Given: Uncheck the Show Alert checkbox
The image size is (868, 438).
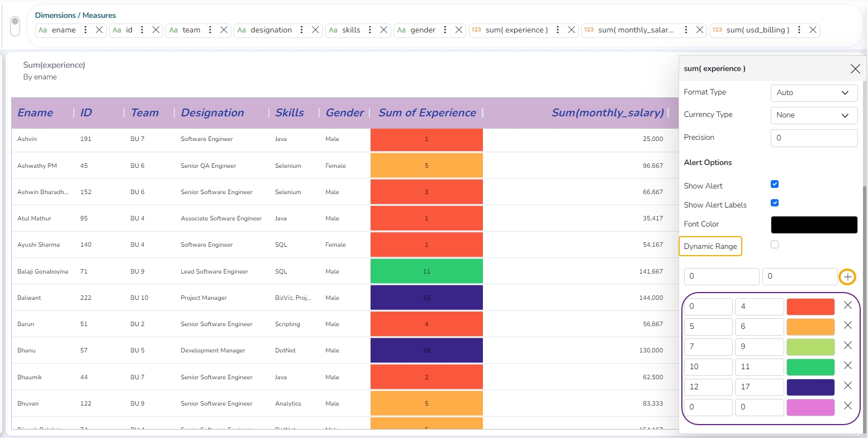Looking at the screenshot, I should pos(775,184).
